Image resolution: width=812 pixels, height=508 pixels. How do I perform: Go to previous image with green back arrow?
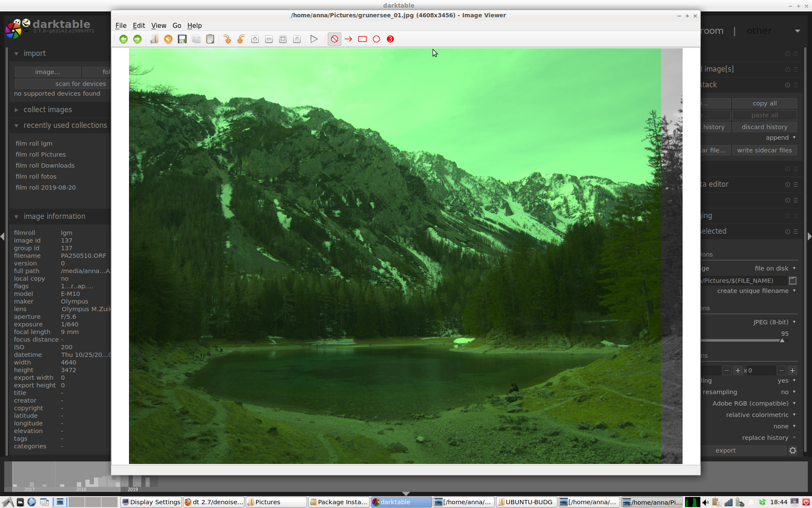click(x=123, y=39)
